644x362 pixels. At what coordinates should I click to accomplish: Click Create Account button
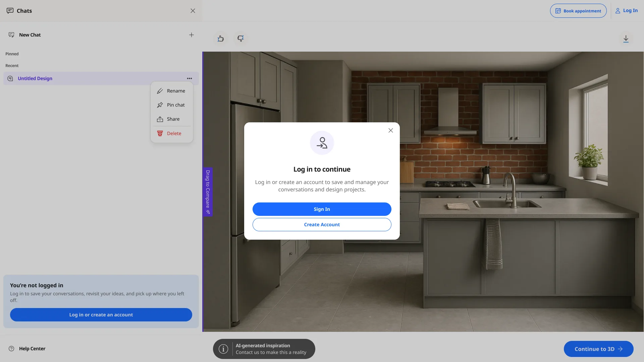pos(322,225)
